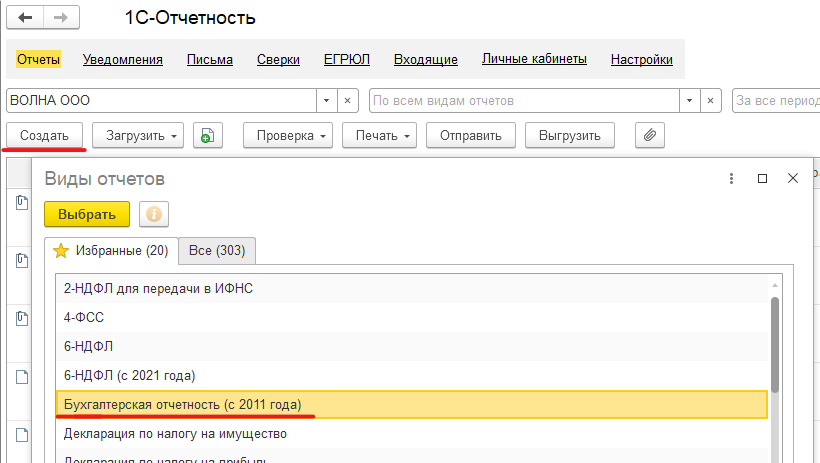
Task: Click the first attached-document icon in left column
Action: 21,202
